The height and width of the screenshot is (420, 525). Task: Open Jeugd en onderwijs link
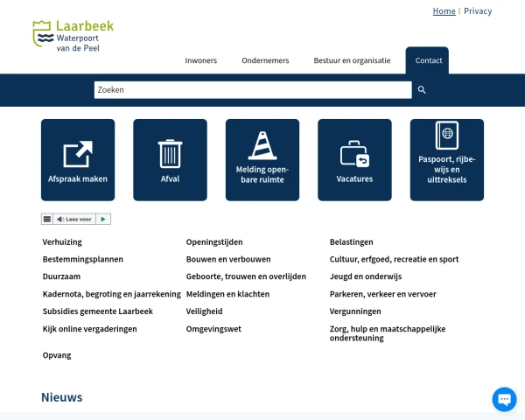coord(366,276)
